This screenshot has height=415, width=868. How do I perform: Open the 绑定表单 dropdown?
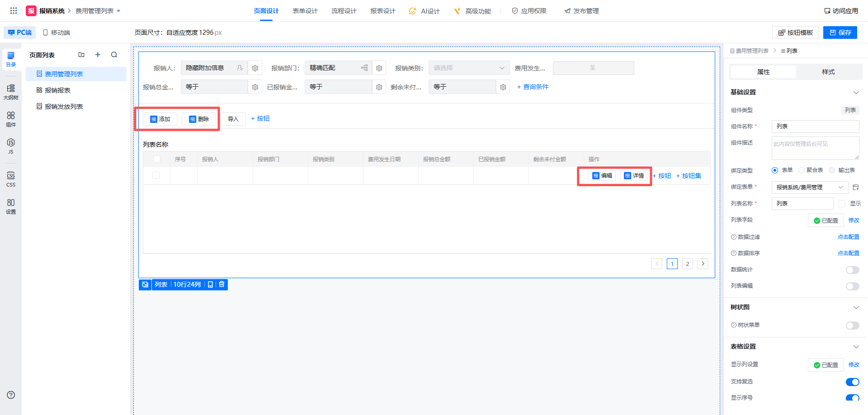tap(809, 187)
